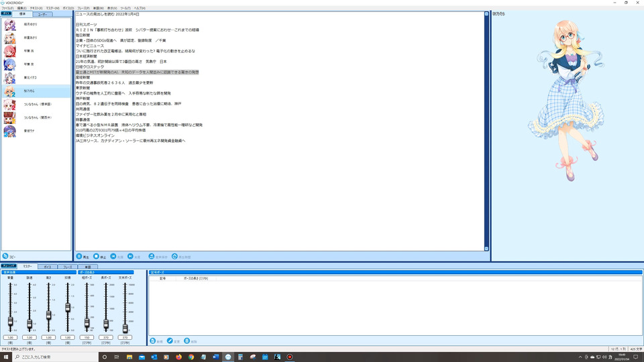Viewport: 644px width, 362px height.
Task: Choose the 琴葉 葵 voice avatar
Action: pyautogui.click(x=9, y=64)
